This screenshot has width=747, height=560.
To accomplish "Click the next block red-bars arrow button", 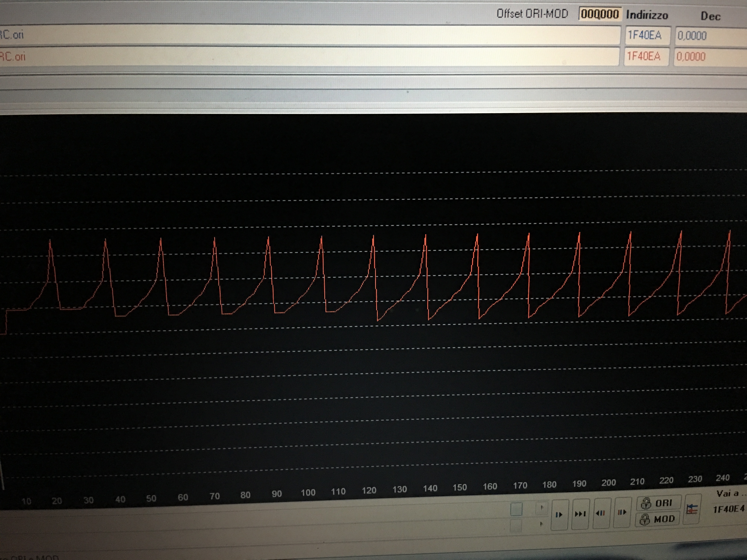I will click(622, 512).
